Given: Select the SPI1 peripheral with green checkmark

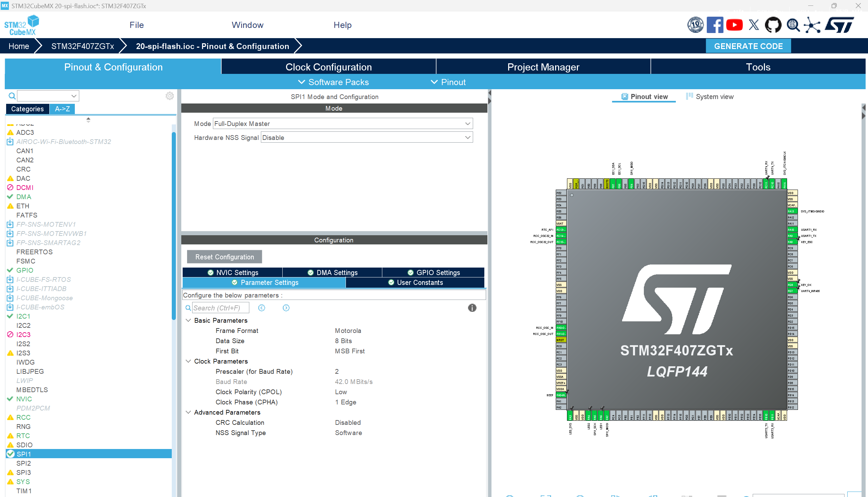Looking at the screenshot, I should (x=24, y=454).
